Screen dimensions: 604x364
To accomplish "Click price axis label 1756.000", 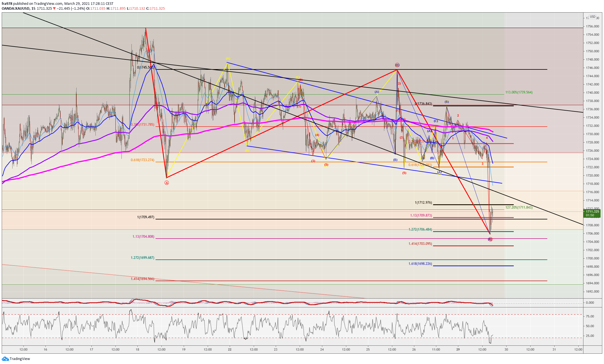I will coord(592,26).
